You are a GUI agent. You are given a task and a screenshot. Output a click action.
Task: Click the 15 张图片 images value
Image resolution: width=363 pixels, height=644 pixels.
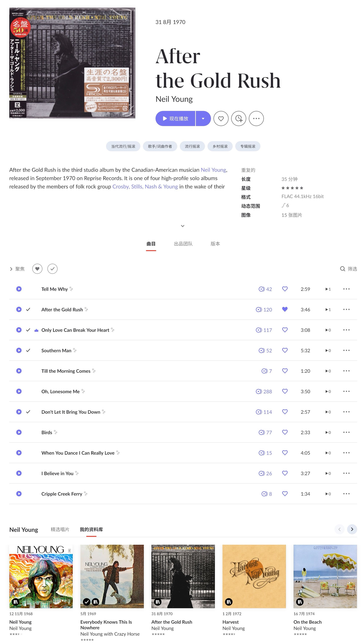pos(292,215)
